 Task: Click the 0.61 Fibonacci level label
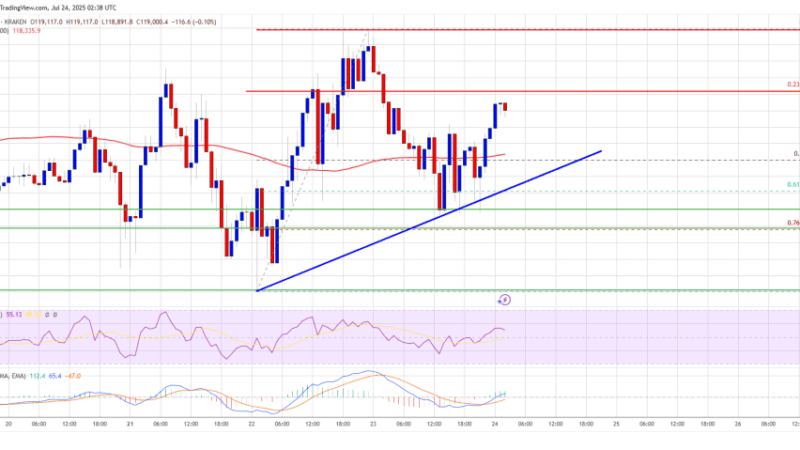(793, 185)
